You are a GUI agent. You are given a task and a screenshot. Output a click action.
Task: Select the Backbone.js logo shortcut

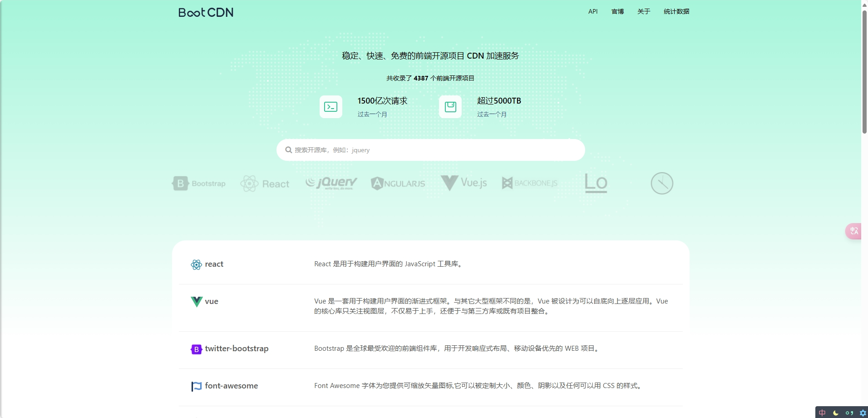(529, 183)
